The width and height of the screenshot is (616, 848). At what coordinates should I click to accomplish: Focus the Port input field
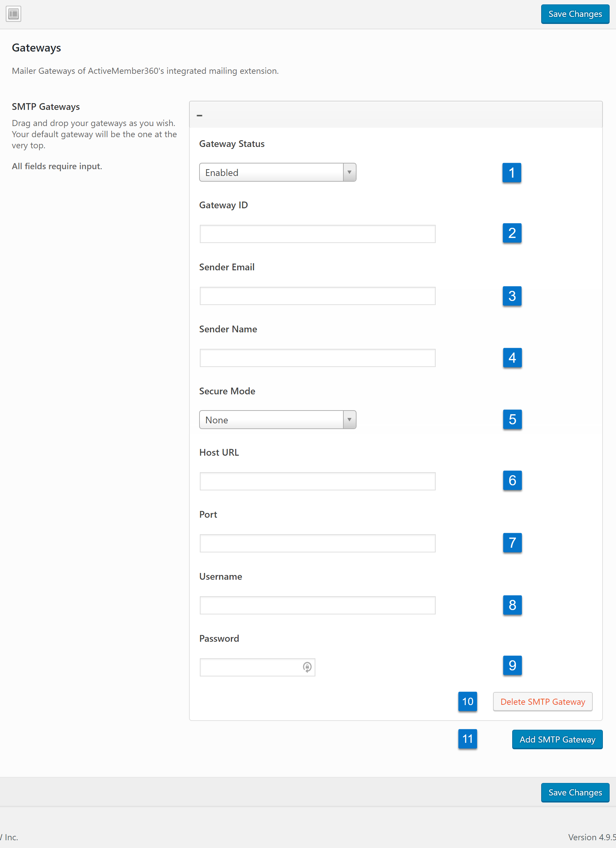(x=317, y=543)
